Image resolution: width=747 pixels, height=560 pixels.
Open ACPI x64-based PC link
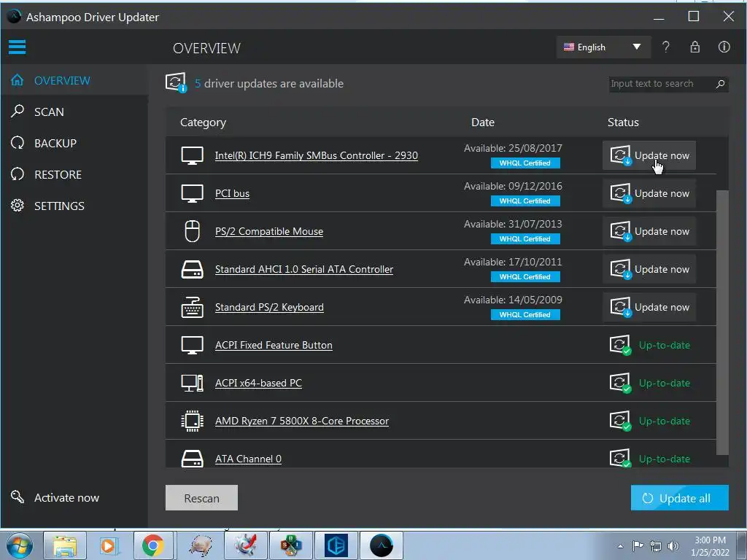coord(258,384)
